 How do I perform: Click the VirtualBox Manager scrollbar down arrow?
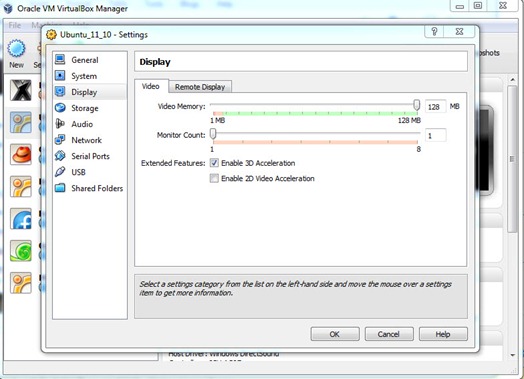click(513, 355)
